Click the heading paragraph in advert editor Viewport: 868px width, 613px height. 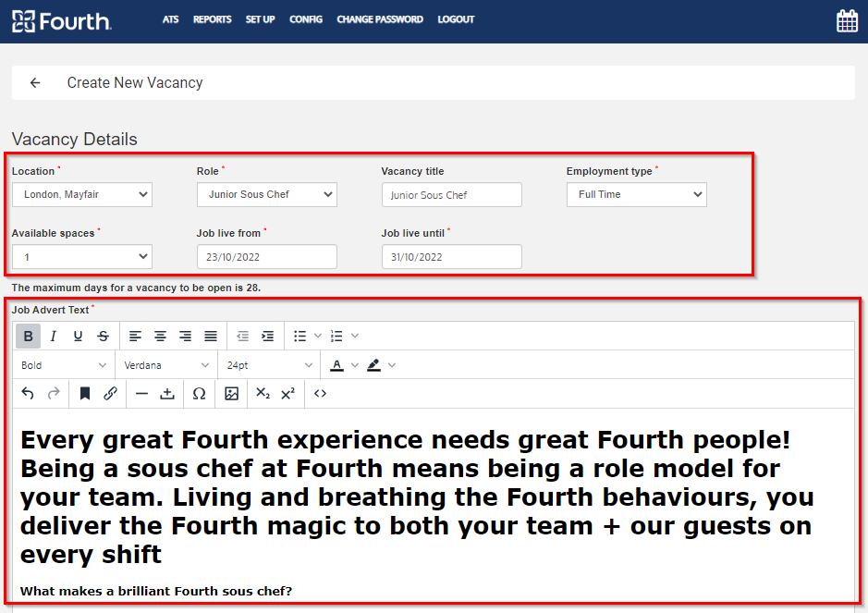[x=418, y=497]
